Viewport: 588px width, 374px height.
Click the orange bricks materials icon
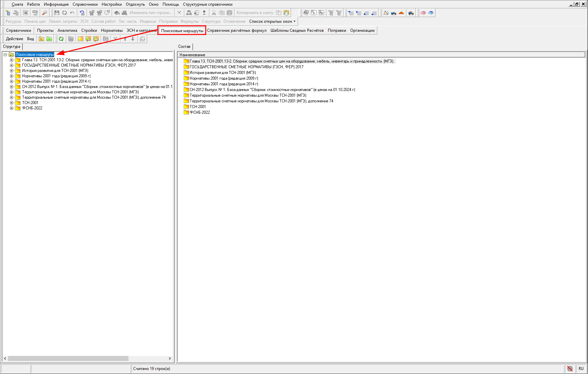click(401, 13)
